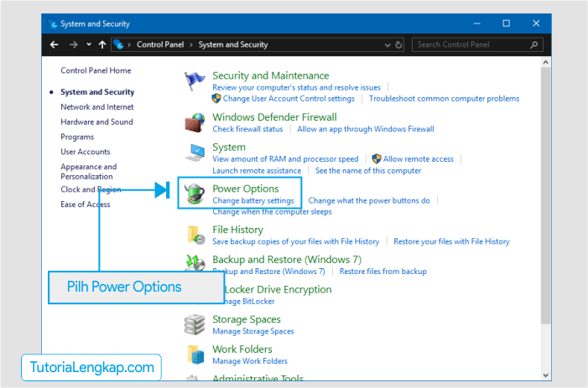
Task: Click the scrollbar up arrow
Action: [x=545, y=63]
